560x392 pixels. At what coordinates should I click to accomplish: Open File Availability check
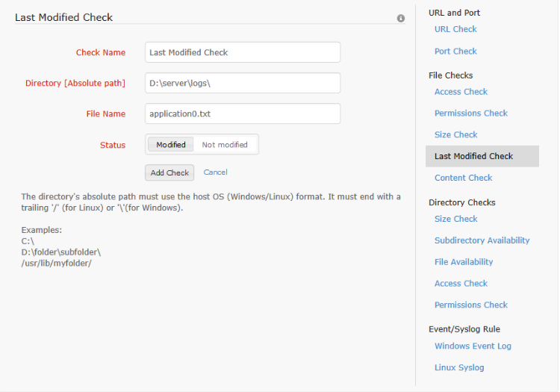[x=464, y=262]
